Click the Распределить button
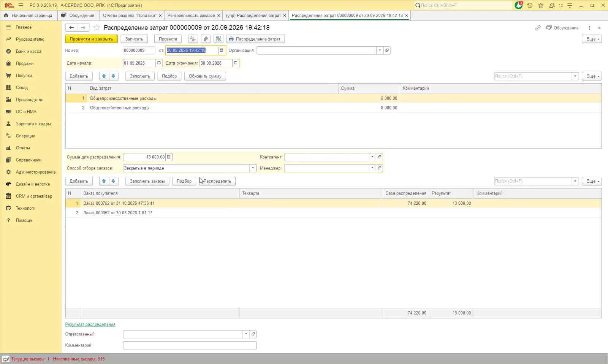This screenshot has height=364, width=608. [x=217, y=181]
